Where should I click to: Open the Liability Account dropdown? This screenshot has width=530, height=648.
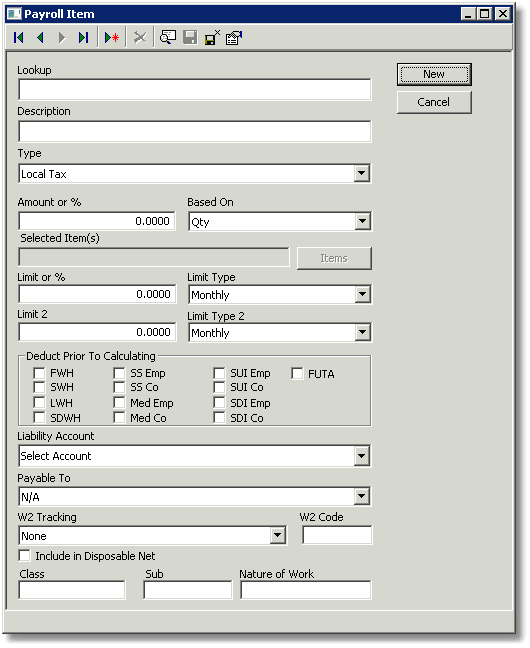click(362, 456)
